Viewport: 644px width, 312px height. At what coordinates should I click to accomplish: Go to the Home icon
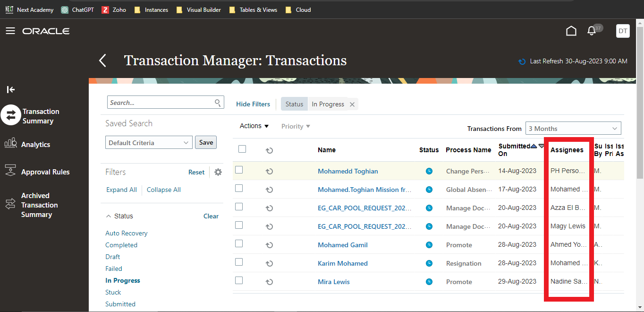571,31
